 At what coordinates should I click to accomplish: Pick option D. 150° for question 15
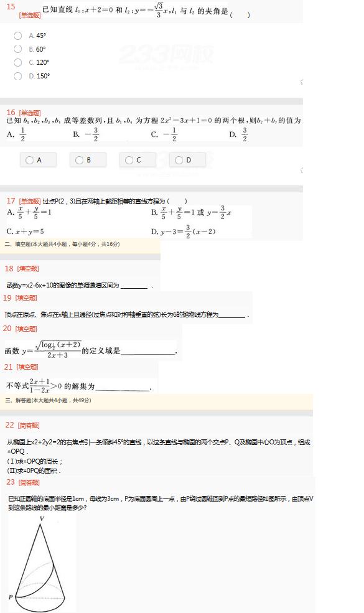click(x=18, y=76)
